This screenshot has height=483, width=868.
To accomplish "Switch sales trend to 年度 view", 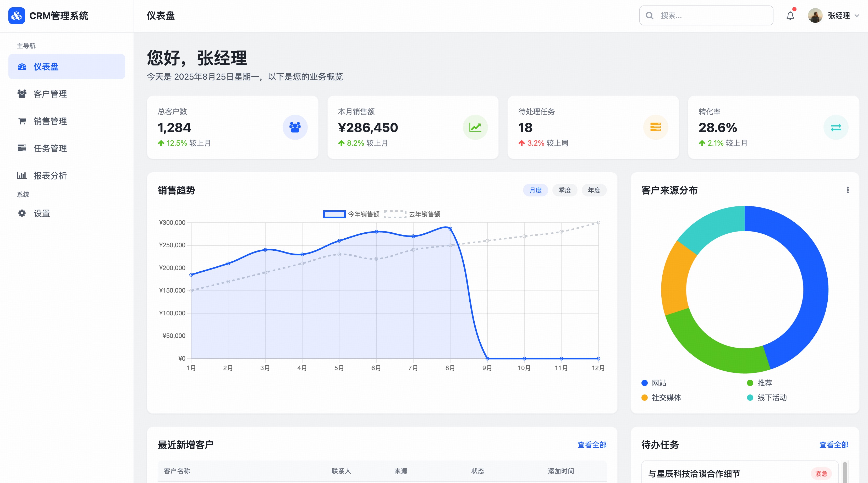I will [x=594, y=190].
